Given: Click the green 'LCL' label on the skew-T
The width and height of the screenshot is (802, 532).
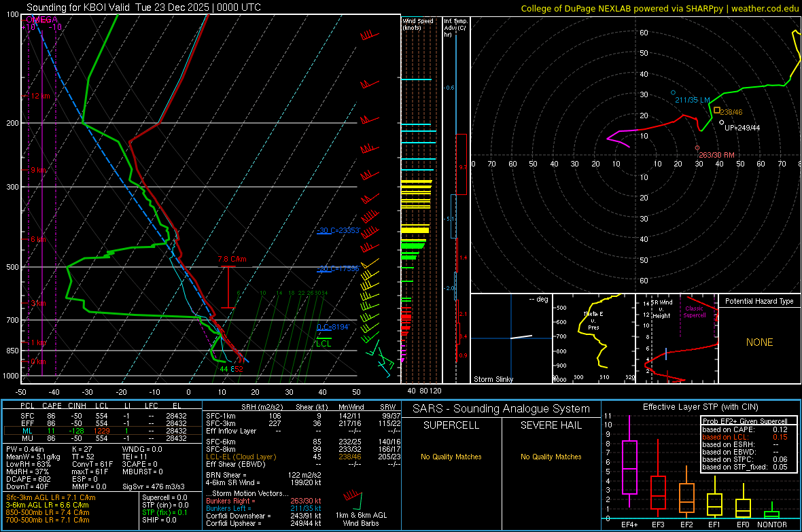Looking at the screenshot, I should 324,343.
